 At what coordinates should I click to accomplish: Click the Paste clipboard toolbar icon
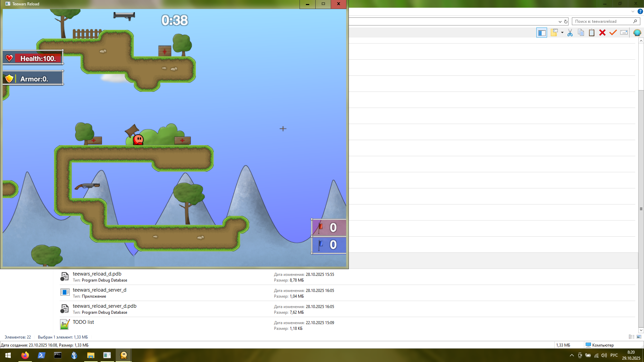click(592, 33)
